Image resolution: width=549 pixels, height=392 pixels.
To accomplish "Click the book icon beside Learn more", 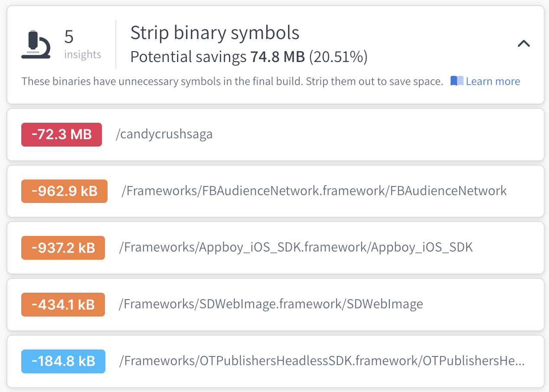I will click(457, 81).
